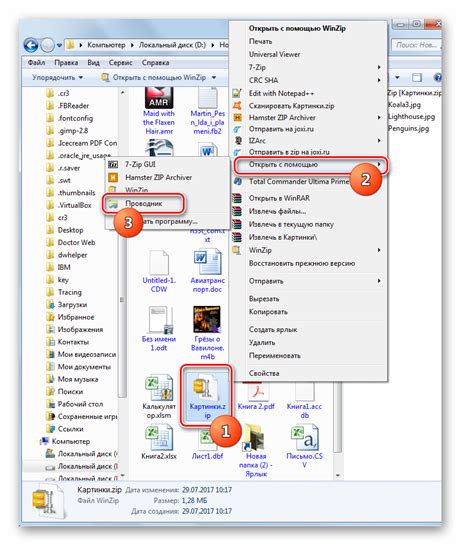The width and height of the screenshot is (474, 545).
Task: Click the Back navigation arrow button
Action: tap(31, 45)
